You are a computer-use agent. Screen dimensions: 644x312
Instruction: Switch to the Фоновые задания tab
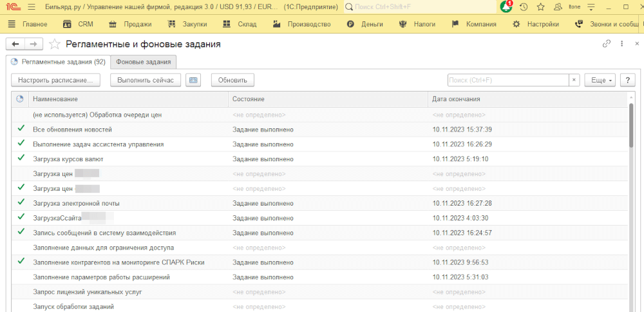[144, 62]
